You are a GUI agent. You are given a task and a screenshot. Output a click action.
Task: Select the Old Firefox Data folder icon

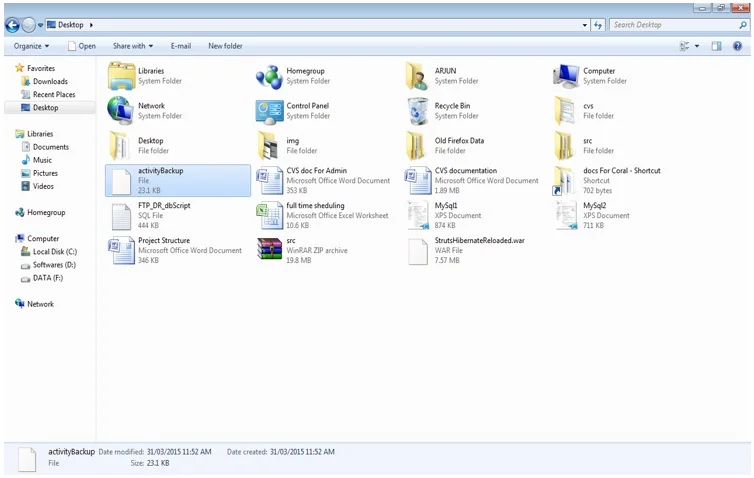point(416,146)
